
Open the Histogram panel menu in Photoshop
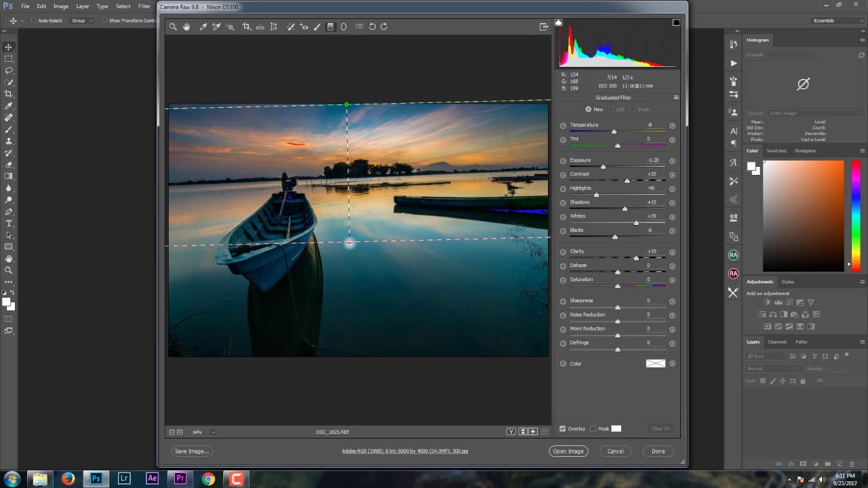click(x=862, y=40)
